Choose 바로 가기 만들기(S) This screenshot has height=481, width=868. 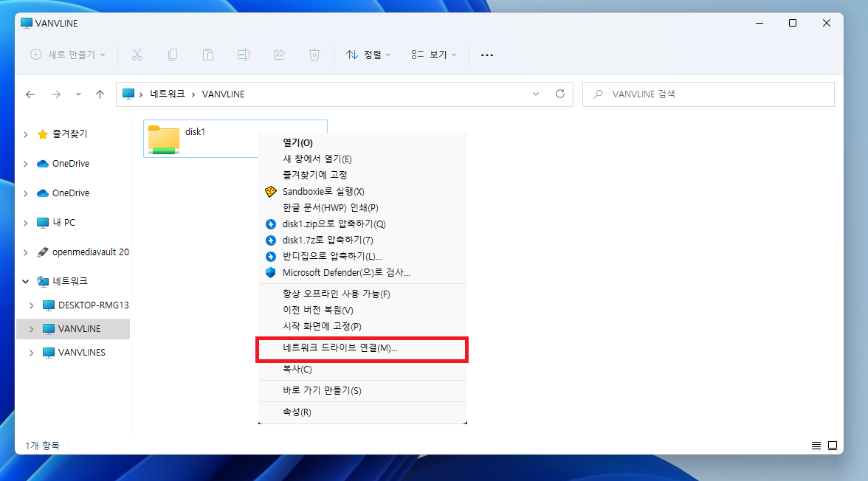pos(362,391)
